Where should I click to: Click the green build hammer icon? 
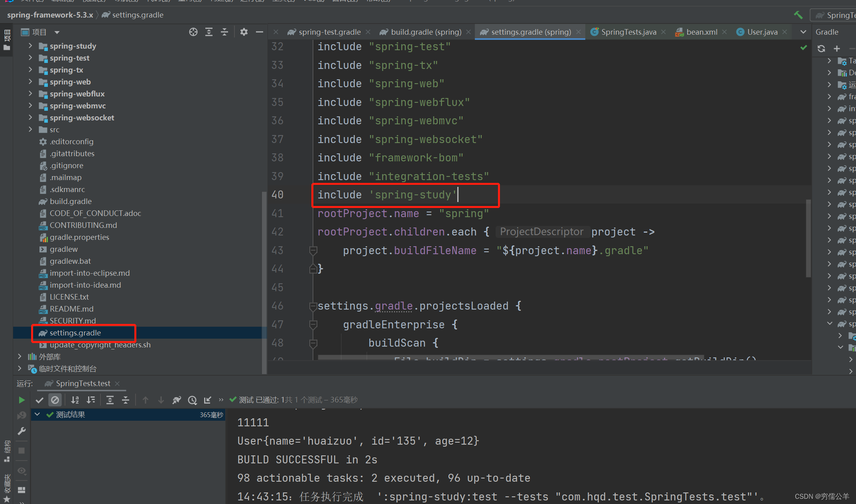tap(798, 15)
